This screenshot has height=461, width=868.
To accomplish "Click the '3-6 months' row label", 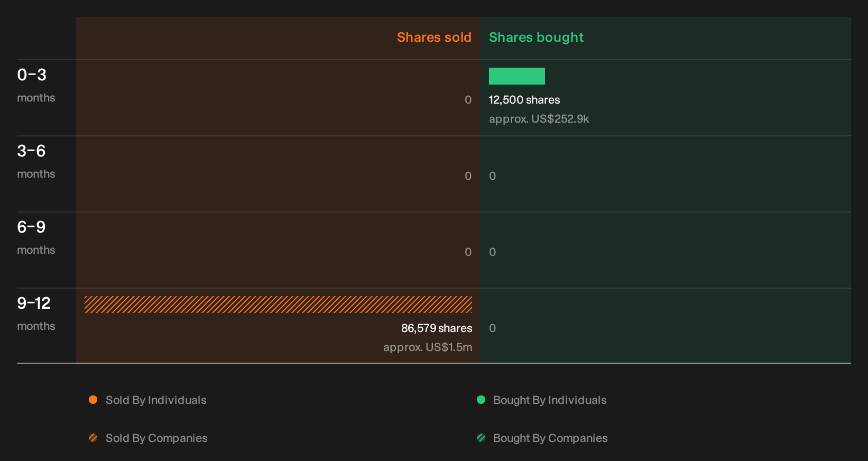I will (36, 161).
